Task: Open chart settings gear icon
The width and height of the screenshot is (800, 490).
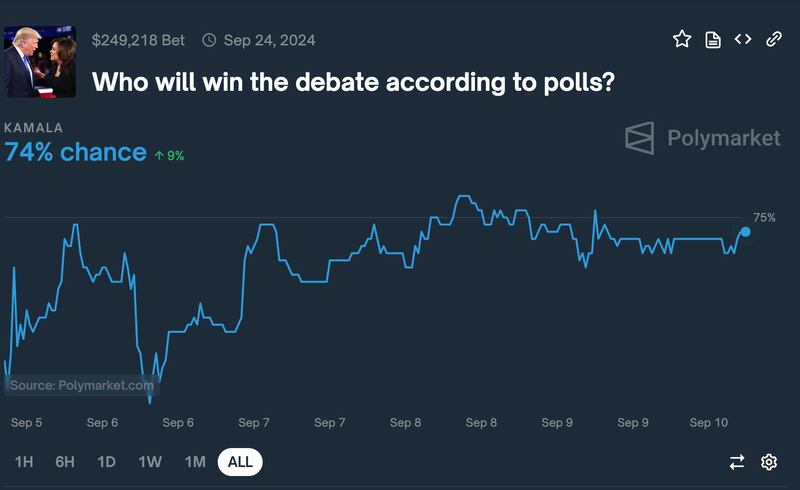Action: click(x=769, y=462)
